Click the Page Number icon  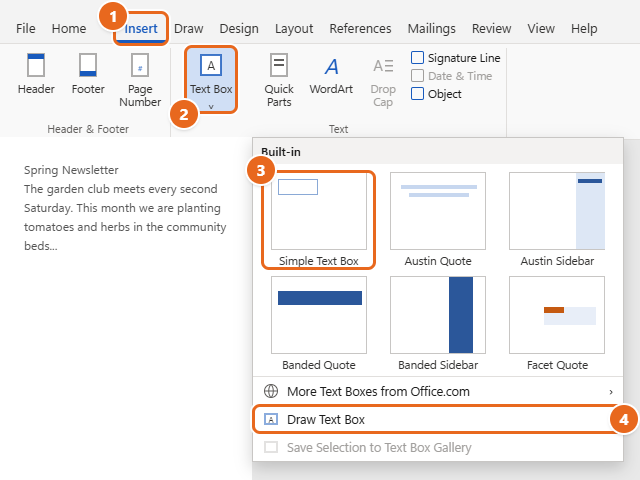[140, 65]
